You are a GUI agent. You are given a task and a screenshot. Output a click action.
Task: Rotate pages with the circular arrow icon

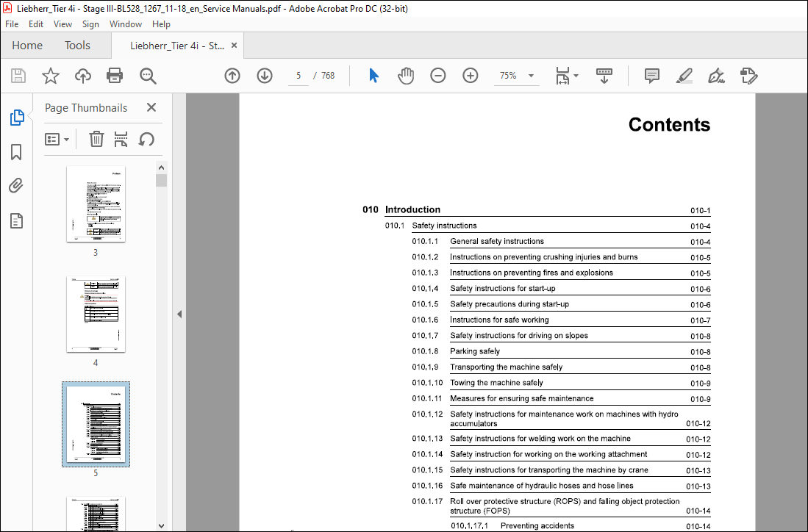146,139
